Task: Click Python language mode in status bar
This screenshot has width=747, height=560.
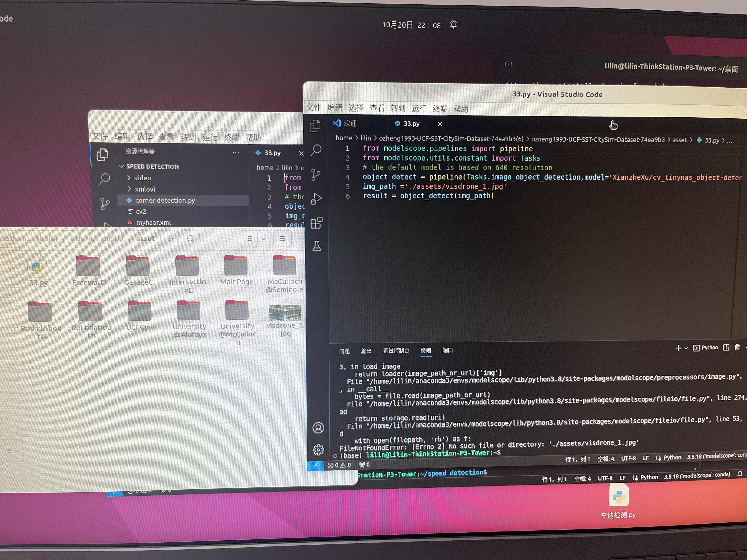Action: [x=672, y=457]
